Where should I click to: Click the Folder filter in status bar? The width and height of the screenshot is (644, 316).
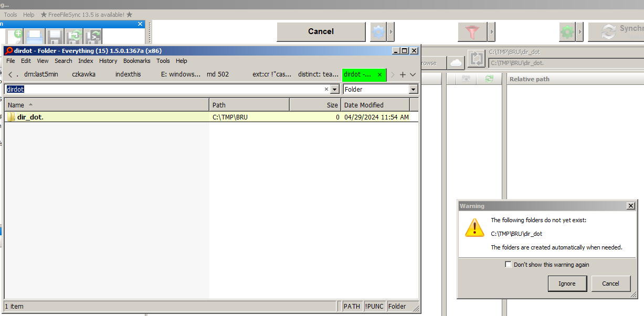click(397, 306)
